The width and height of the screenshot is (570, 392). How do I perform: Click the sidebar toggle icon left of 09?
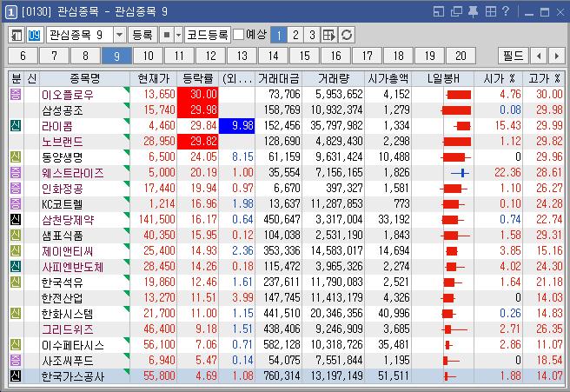tap(17, 36)
